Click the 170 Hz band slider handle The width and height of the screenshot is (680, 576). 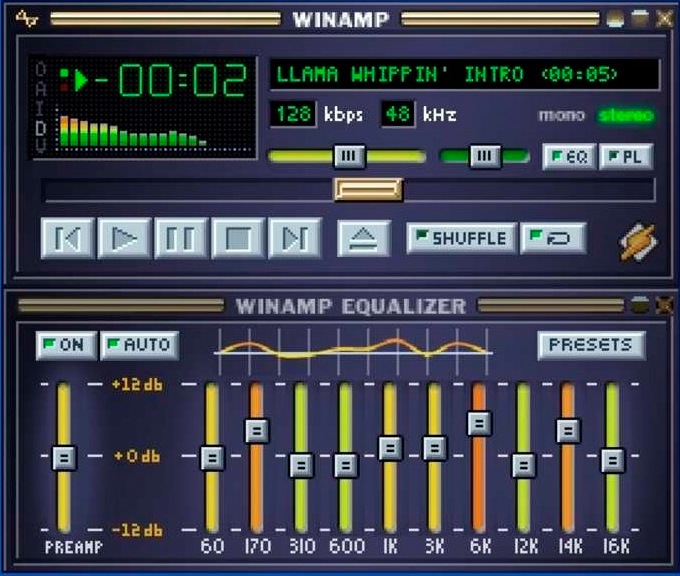pyautogui.click(x=257, y=431)
